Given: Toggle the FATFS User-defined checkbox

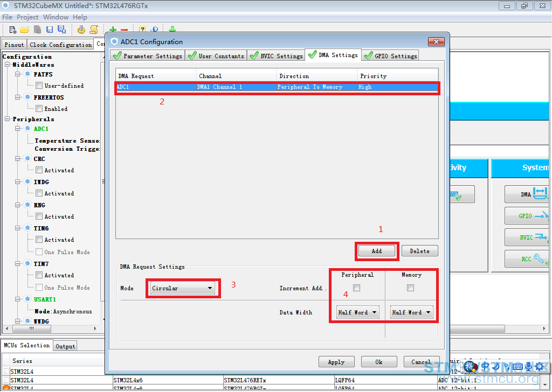Looking at the screenshot, I should 39,86.
